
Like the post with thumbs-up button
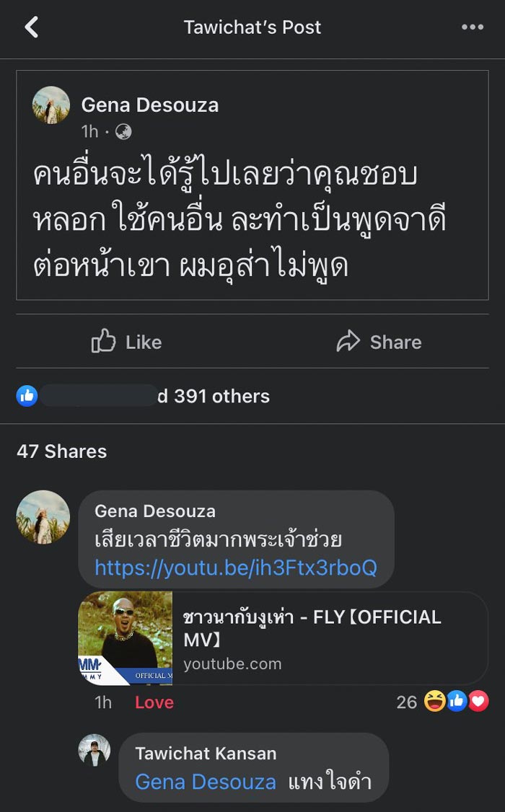126,342
